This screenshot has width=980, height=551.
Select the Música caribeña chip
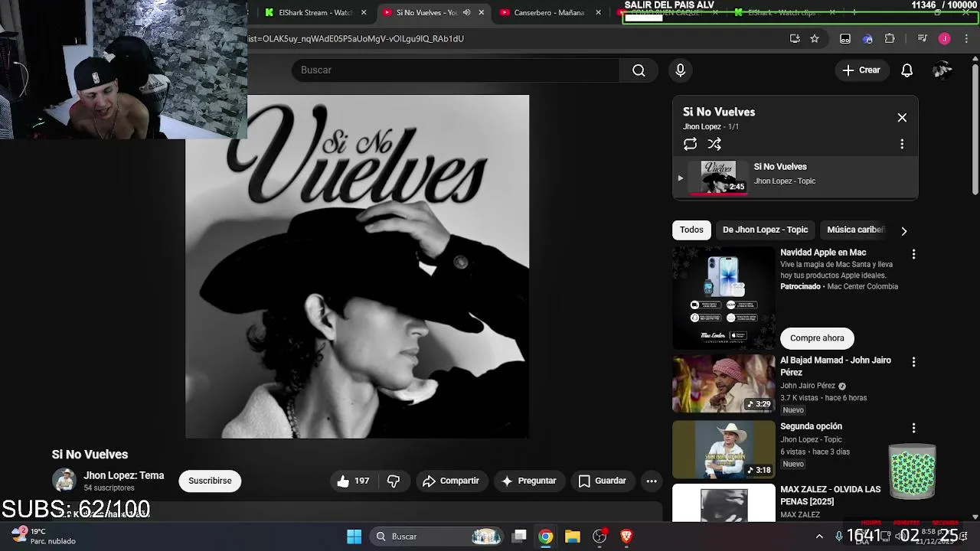pos(855,230)
